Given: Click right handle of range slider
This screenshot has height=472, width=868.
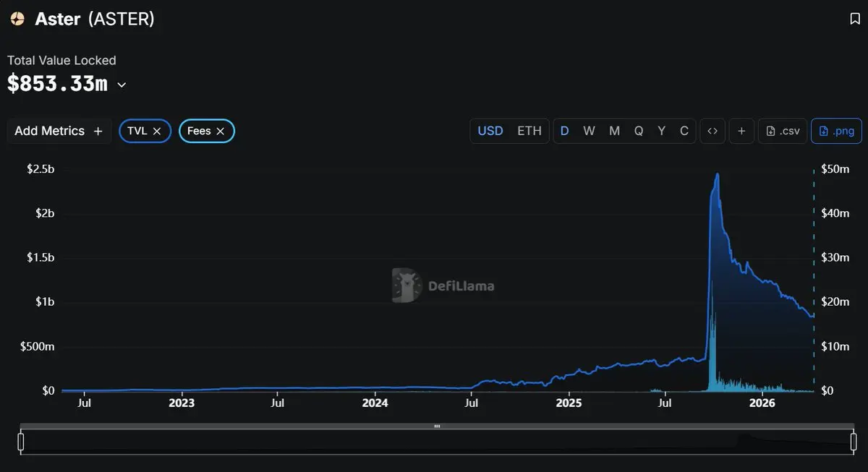Looking at the screenshot, I should 854,442.
